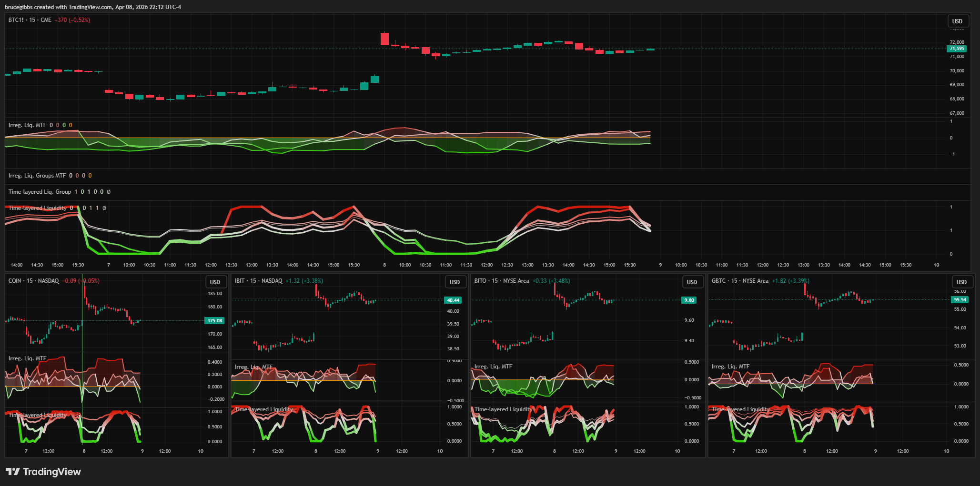
Task: Open the USD currency selector on BTC1! chart
Action: pos(957,21)
